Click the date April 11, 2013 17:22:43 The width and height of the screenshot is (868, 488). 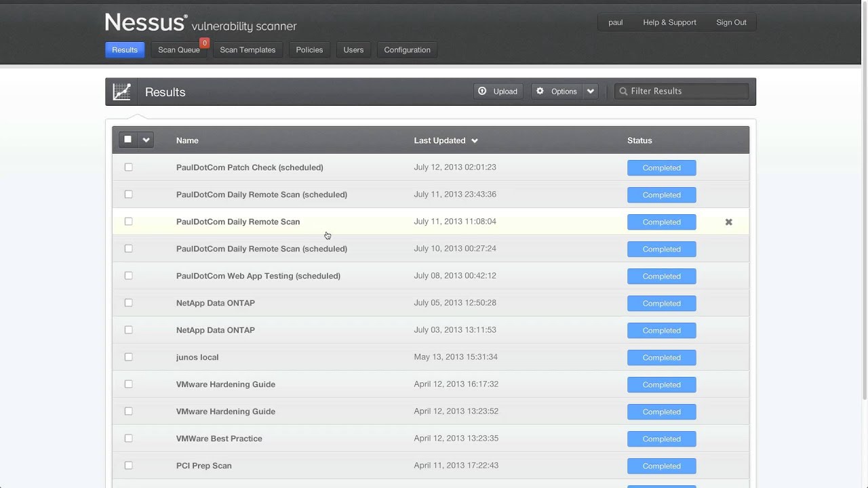click(x=456, y=465)
